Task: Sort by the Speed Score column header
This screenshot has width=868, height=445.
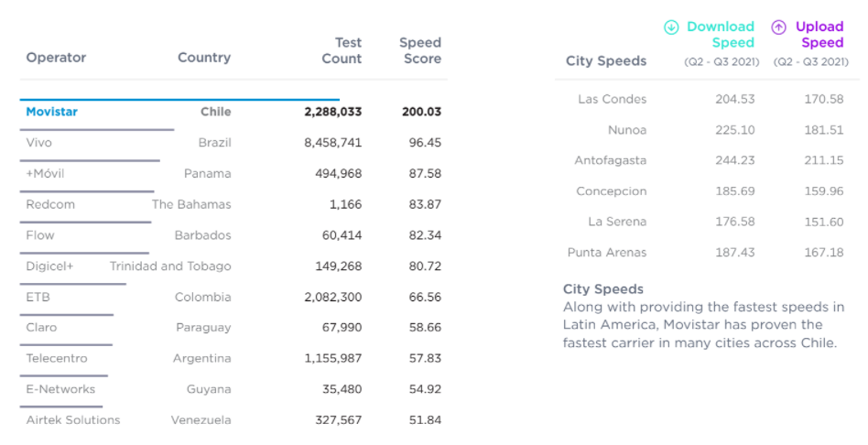Action: coord(420,50)
